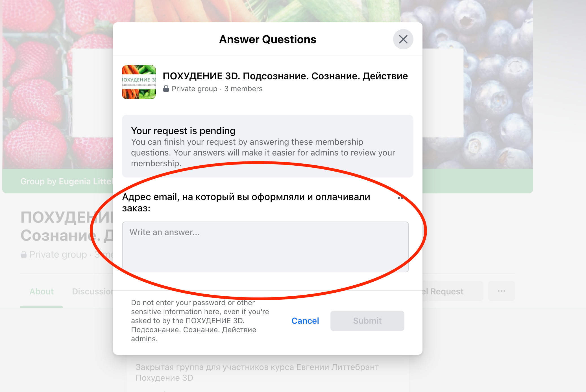The image size is (586, 392).
Task: Open the group thumbnail image in dialog
Action: (139, 82)
